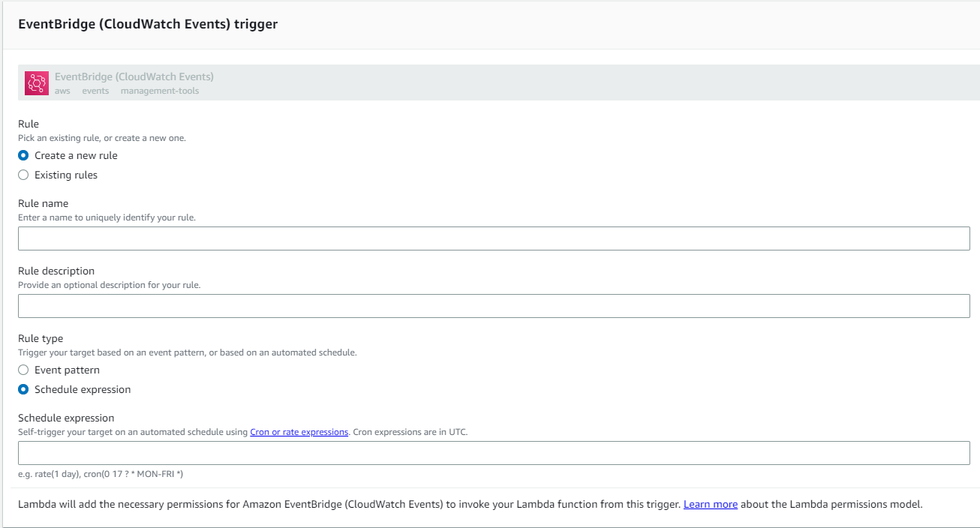Click the 'Rule name' field label
The width and height of the screenshot is (980, 528).
click(43, 203)
